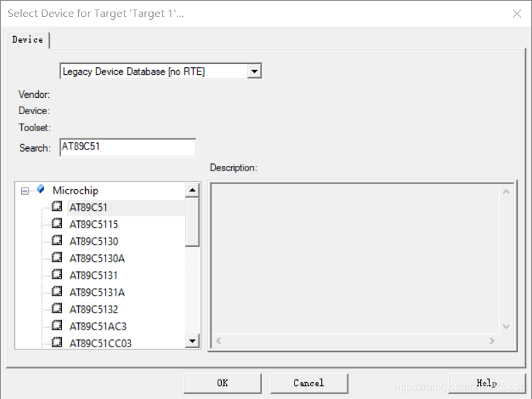Click the chip icon beside AT89C5132
532x399 pixels.
point(56,308)
